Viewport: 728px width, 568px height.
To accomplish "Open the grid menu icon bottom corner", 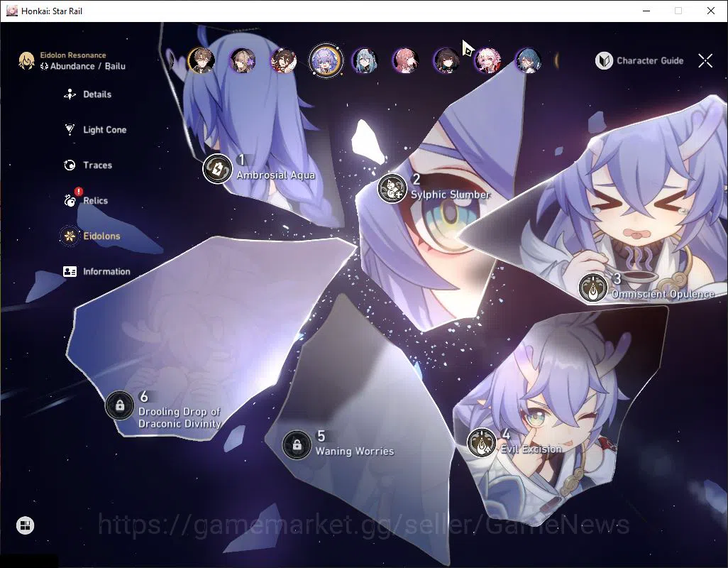I will [25, 525].
